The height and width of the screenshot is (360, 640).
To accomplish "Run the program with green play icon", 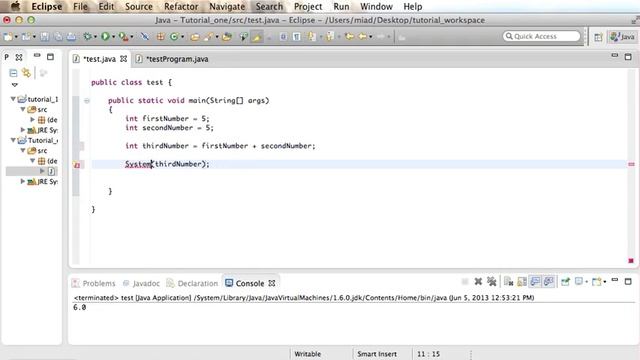I will (x=105, y=37).
